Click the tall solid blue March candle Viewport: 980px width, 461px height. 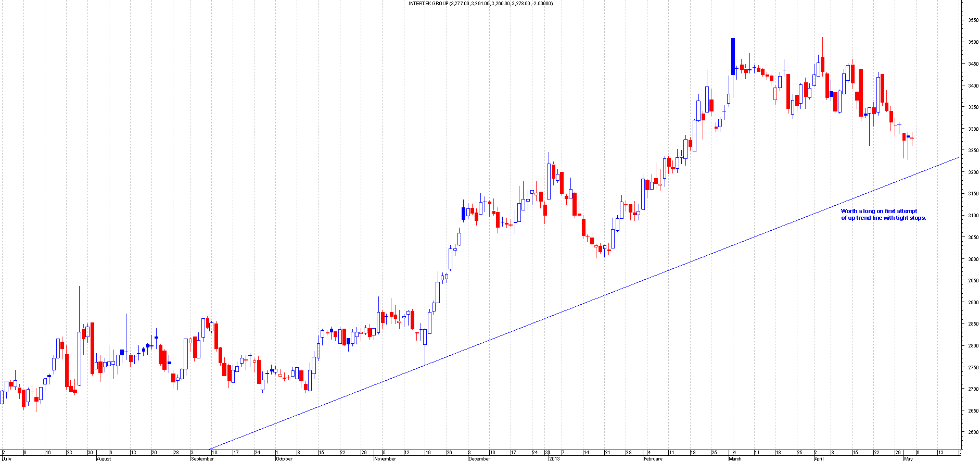click(733, 56)
